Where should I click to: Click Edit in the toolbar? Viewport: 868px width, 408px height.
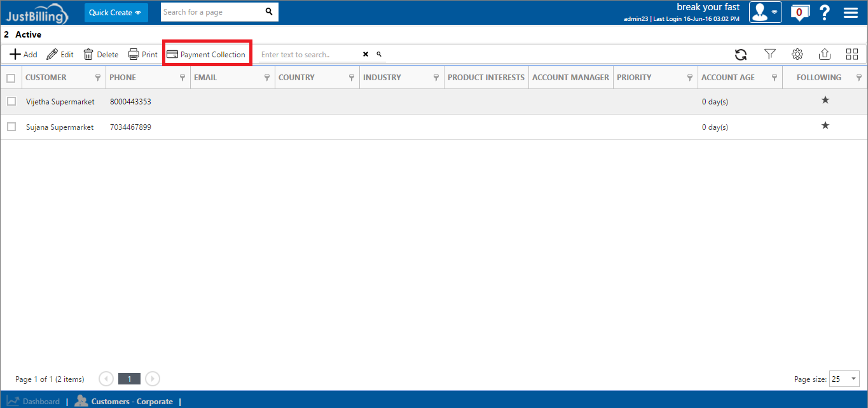pyautogui.click(x=60, y=55)
